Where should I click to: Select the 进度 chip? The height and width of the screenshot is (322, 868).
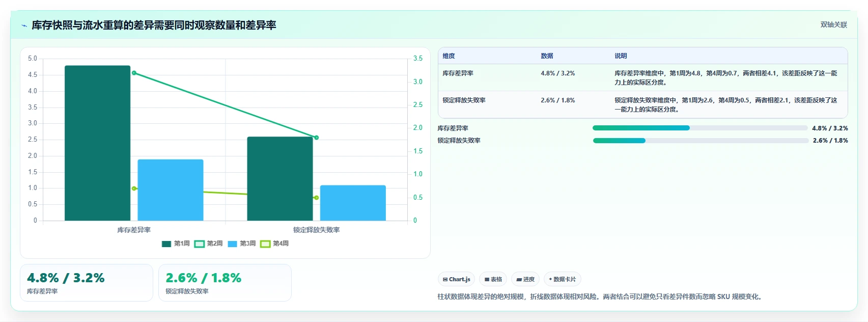pos(525,279)
